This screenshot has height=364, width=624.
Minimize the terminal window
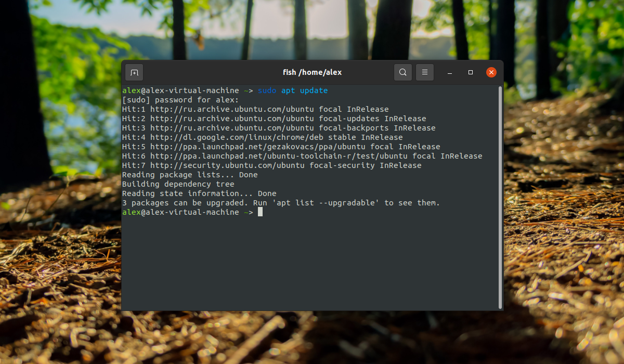(x=450, y=72)
